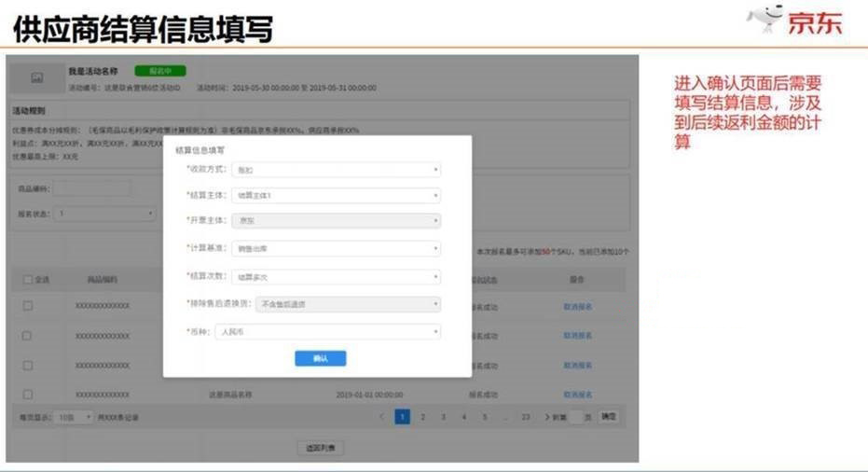
Task: Check the box in the 2019-01-01 row
Action: [x=28, y=395]
